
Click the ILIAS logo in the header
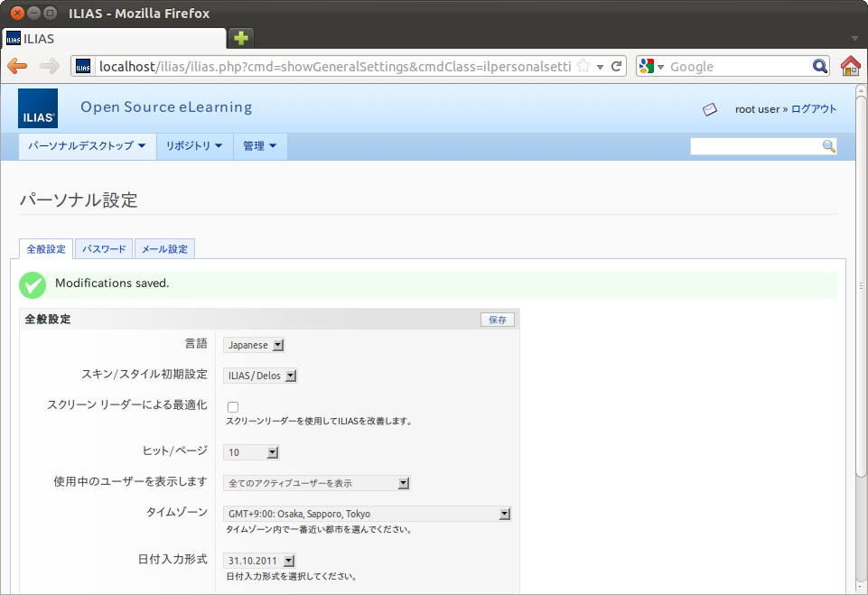(38, 108)
